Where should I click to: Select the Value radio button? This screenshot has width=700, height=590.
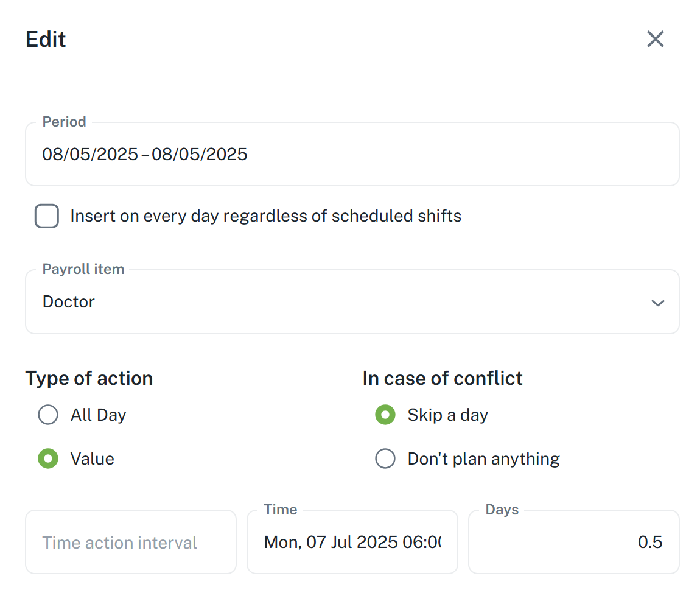point(48,458)
